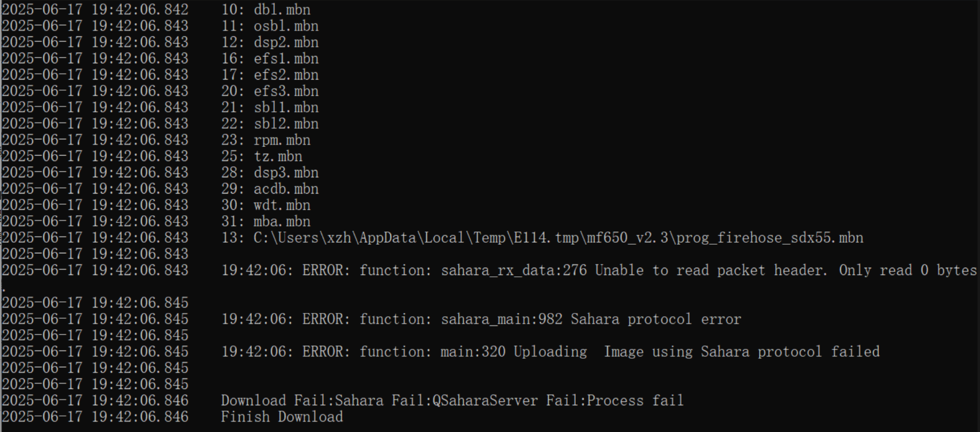Click the '25: tz.mbn' entry
Screen dimensions: 980x432
(x=262, y=156)
